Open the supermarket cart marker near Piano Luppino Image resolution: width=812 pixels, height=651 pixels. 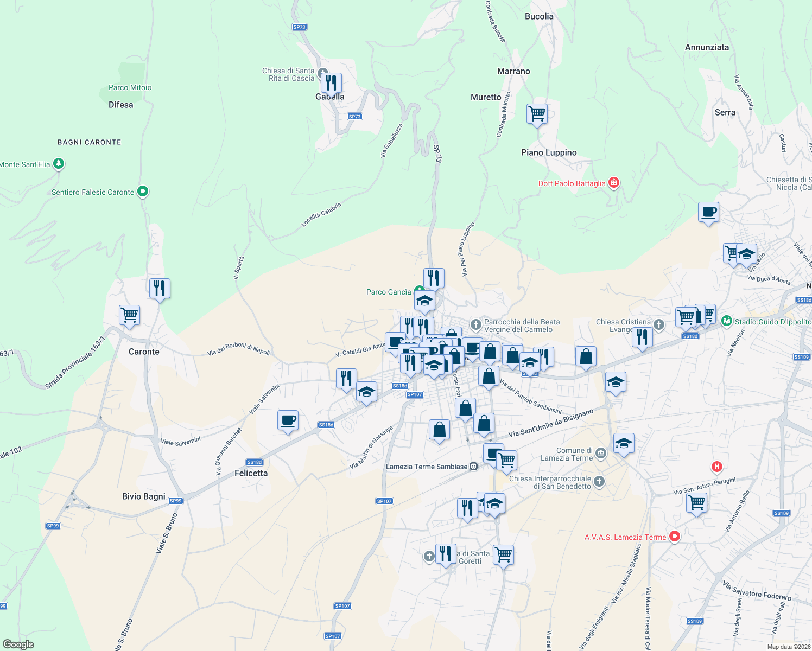pyautogui.click(x=537, y=114)
